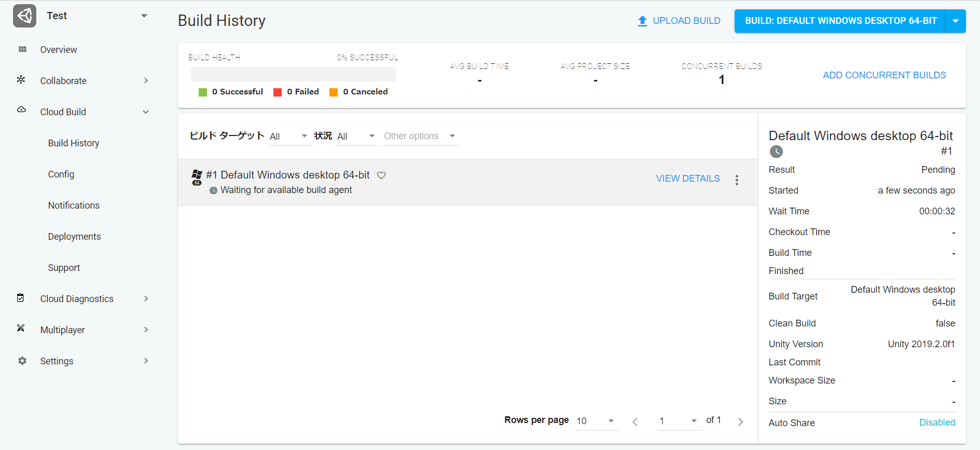Open the build target filter dropdown

coord(290,136)
